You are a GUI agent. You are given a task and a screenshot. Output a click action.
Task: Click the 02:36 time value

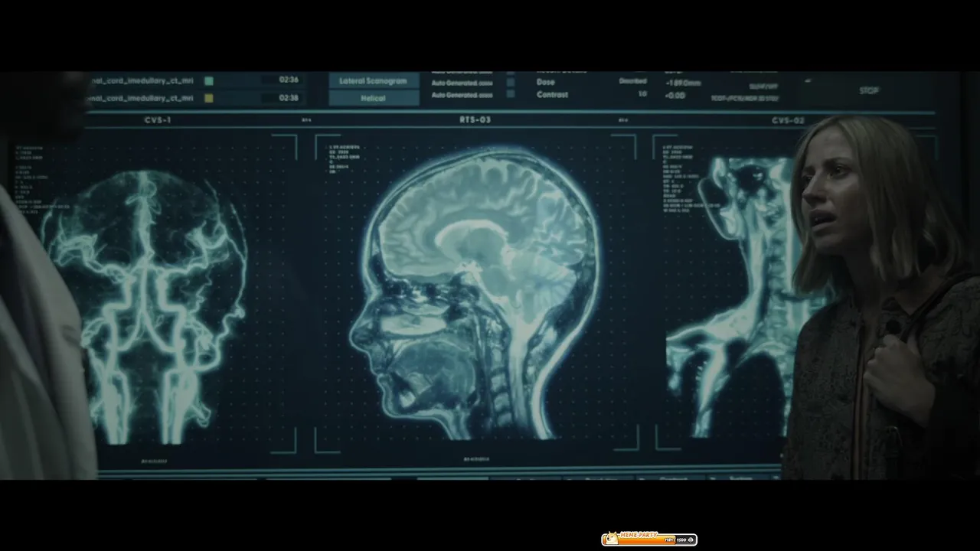coord(289,80)
